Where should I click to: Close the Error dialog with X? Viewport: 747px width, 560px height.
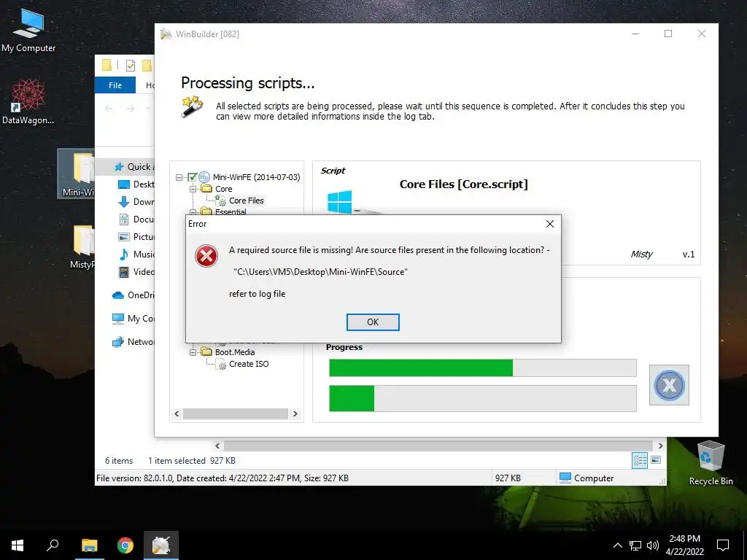(x=550, y=224)
